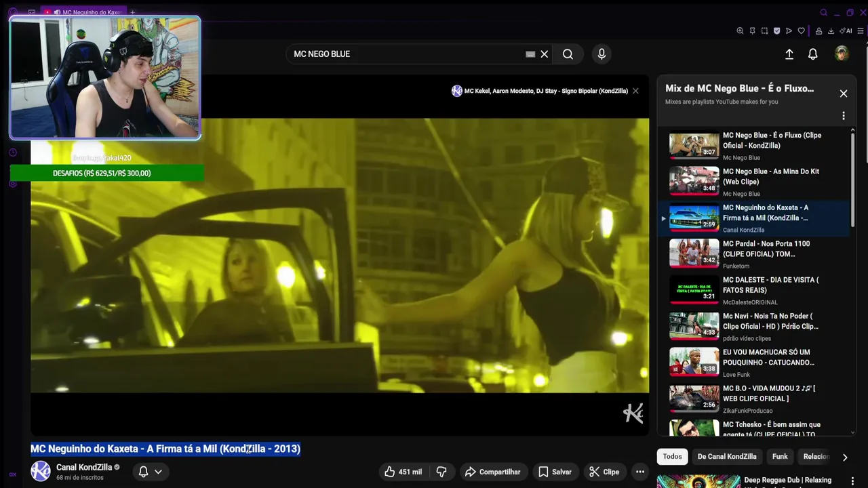This screenshot has height=488, width=868.
Task: Click the search magnifier button
Action: point(568,54)
